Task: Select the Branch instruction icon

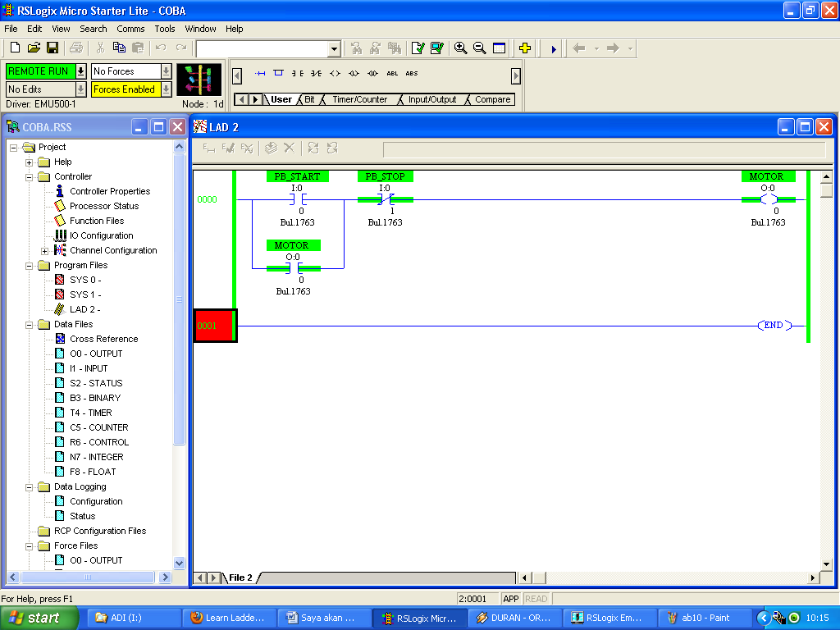Action: pyautogui.click(x=277, y=73)
